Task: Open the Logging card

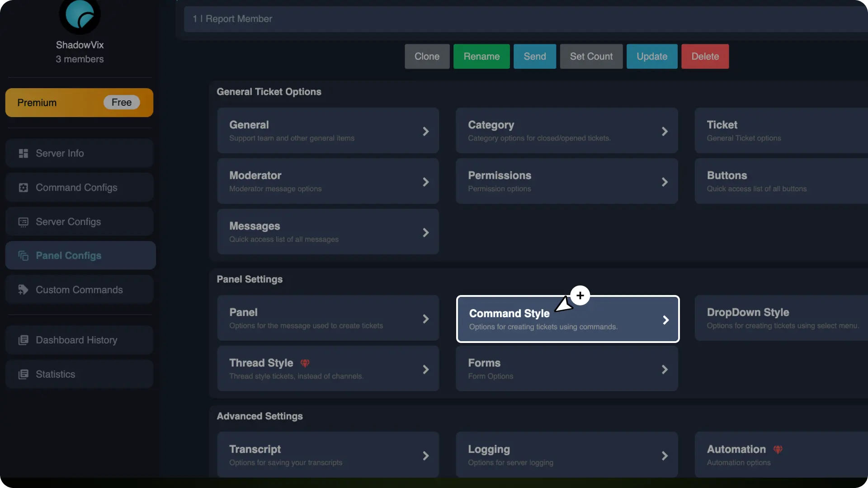Action: 567,455
